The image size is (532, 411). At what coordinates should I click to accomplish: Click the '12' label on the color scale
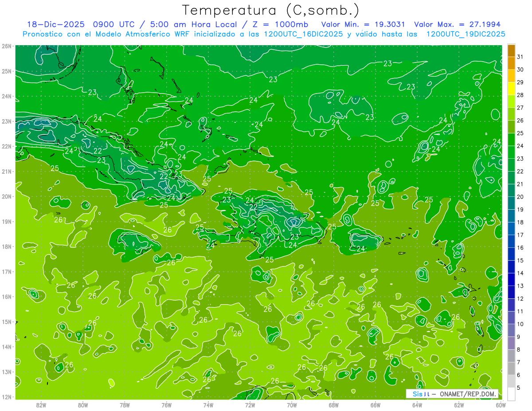tap(520, 299)
